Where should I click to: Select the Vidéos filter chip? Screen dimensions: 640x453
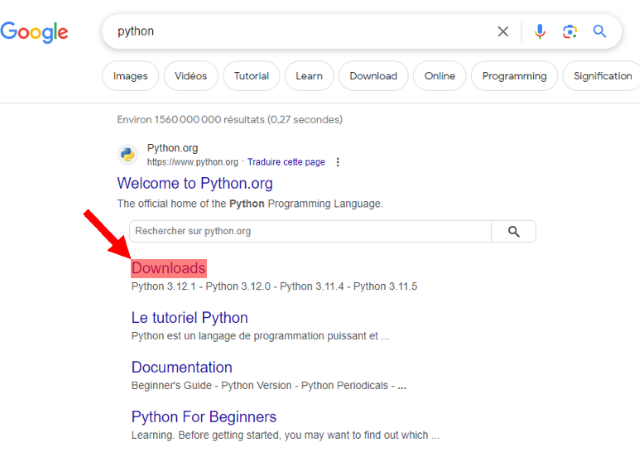(x=191, y=76)
